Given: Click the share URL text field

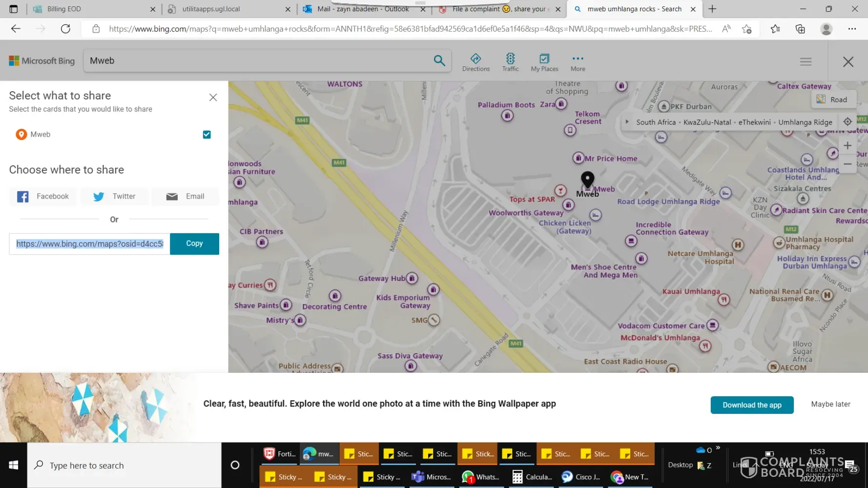Looking at the screenshot, I should point(90,244).
